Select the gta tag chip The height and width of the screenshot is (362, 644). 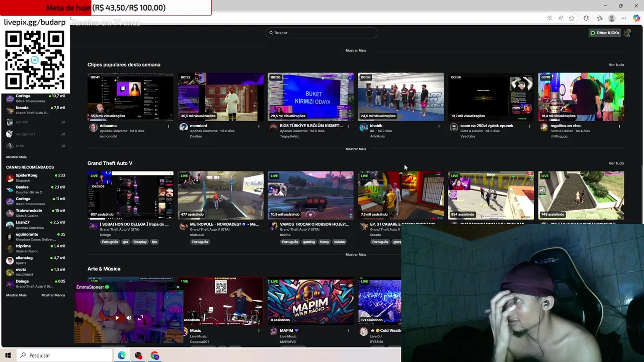(x=126, y=242)
